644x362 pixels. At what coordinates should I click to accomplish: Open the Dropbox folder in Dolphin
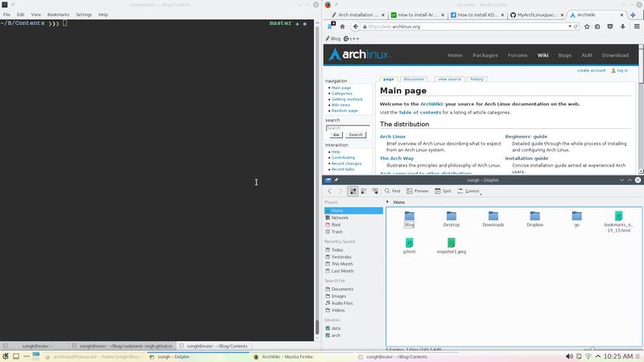click(x=535, y=219)
